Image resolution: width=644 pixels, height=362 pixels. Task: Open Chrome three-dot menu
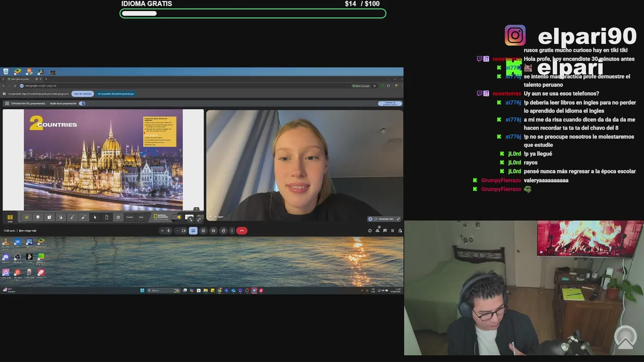(401, 86)
